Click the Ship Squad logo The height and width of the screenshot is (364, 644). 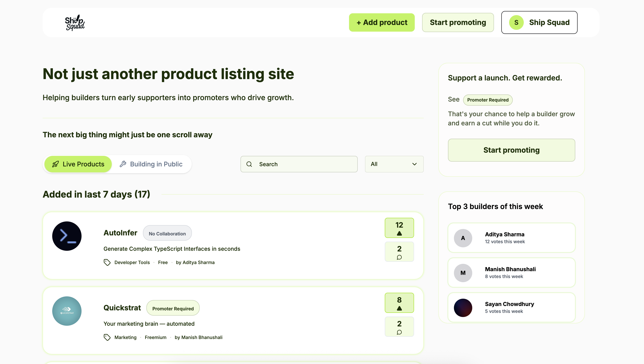click(75, 22)
